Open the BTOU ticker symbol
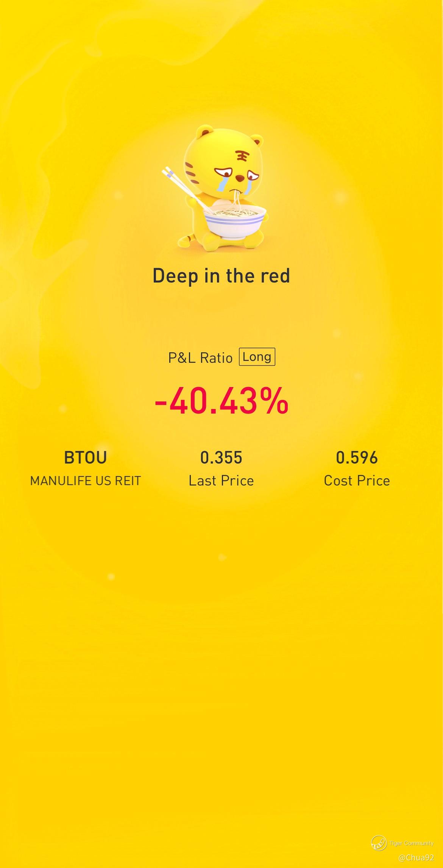 pyautogui.click(x=86, y=457)
